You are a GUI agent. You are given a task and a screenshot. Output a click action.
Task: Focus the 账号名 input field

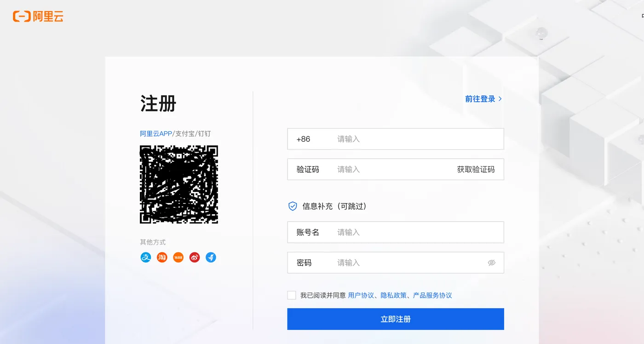(396, 232)
